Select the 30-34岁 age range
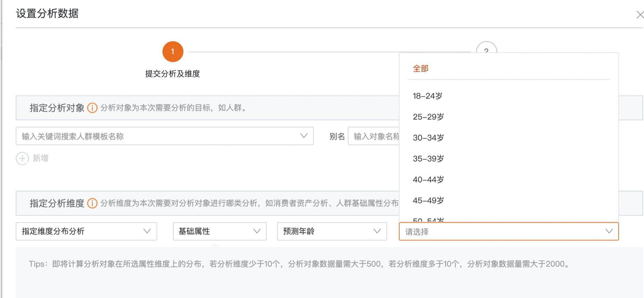The width and height of the screenshot is (644, 298). [x=428, y=138]
